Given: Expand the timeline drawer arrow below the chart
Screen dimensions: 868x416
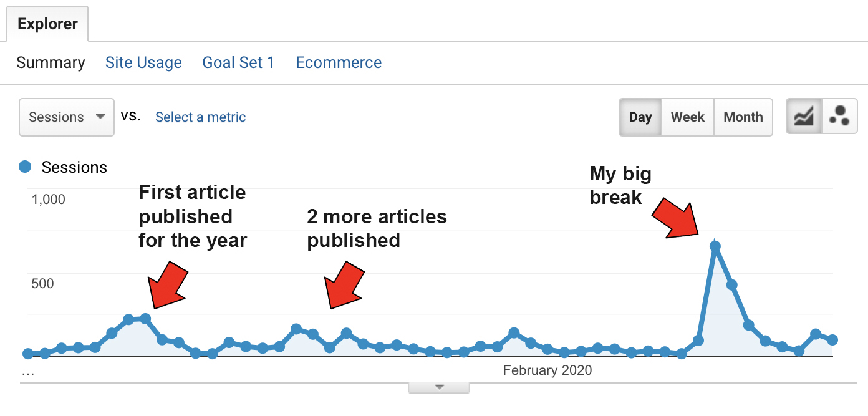Looking at the screenshot, I should [438, 387].
